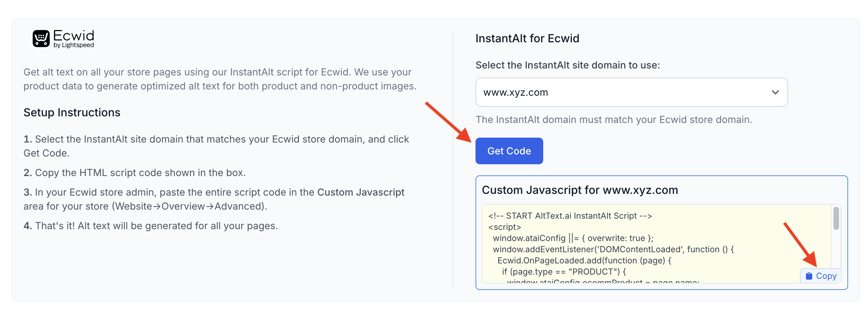Click the dropdown arrow beside www.xyz.com
868x320 pixels.
775,92
